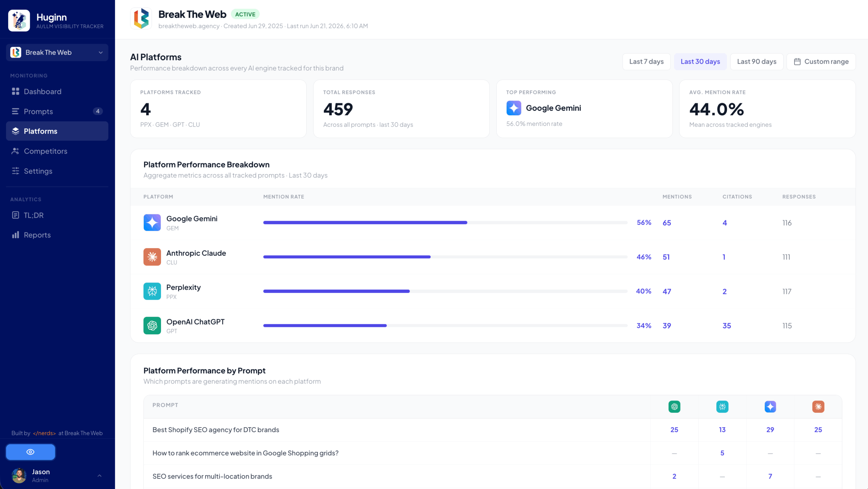Click Perplexity value 13 for Shopify SEO prompt
The width and height of the screenshot is (868, 489).
coord(722,430)
